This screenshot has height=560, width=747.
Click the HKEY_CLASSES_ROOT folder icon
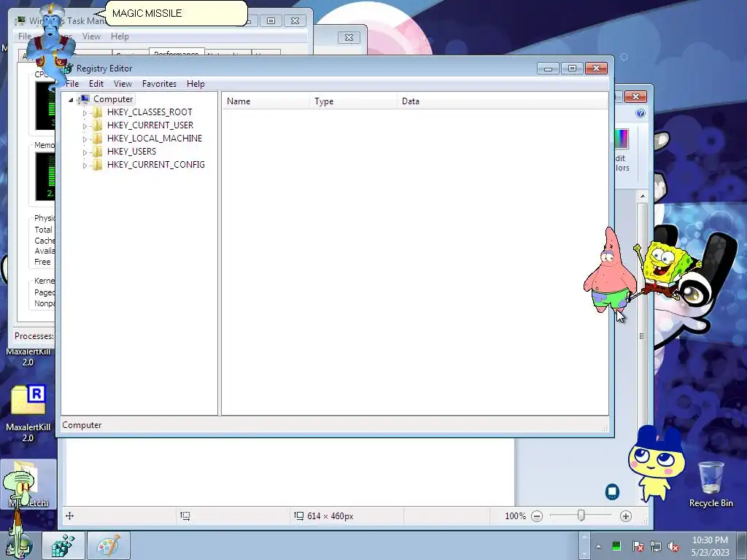point(97,112)
